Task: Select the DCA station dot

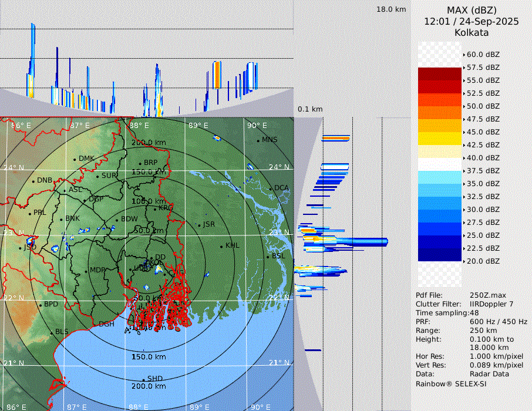Action: pyautogui.click(x=271, y=188)
